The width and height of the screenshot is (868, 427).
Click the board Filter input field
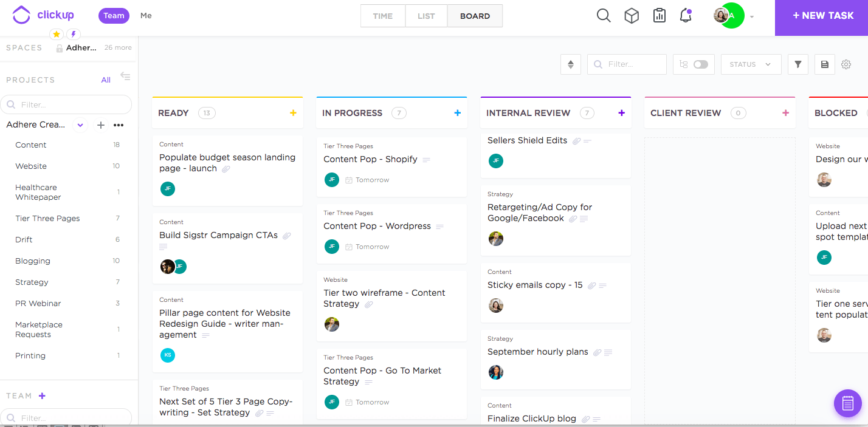[632, 64]
